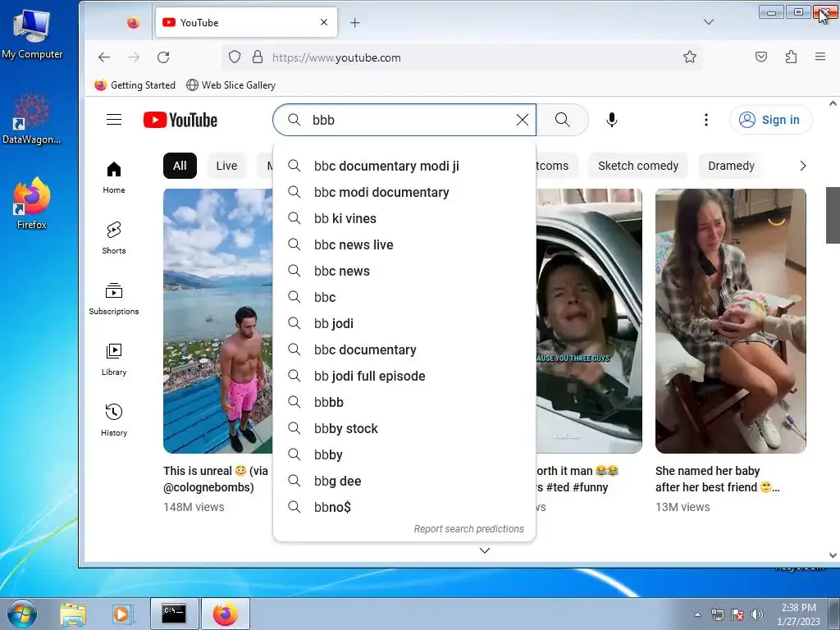Open the Firefox application menu
The height and width of the screenshot is (630, 840).
tap(820, 57)
